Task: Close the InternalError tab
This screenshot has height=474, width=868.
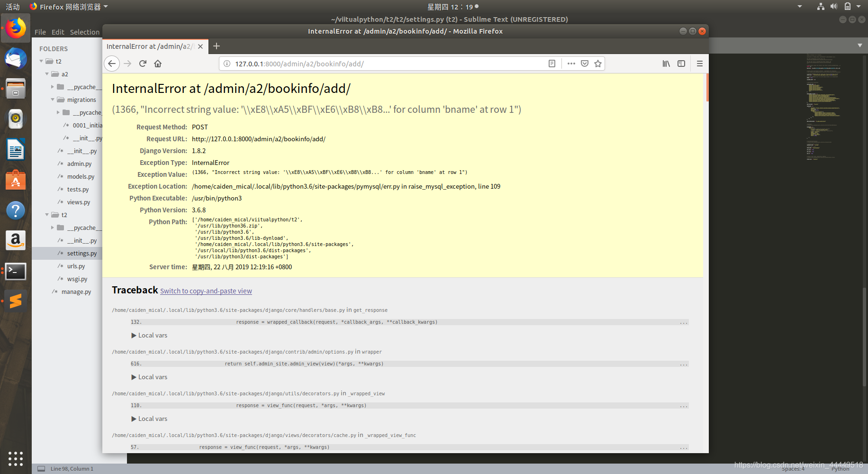Action: click(x=200, y=46)
